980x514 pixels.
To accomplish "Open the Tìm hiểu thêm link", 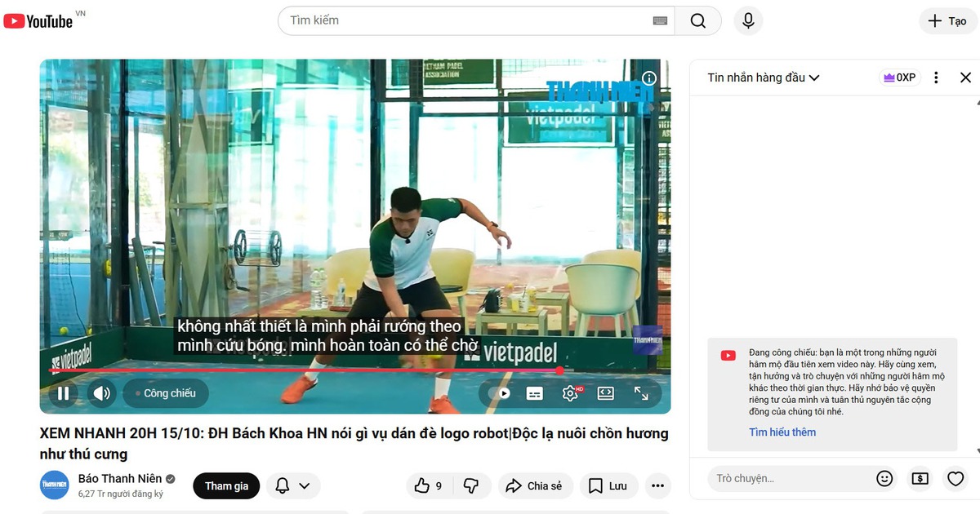I will click(782, 432).
